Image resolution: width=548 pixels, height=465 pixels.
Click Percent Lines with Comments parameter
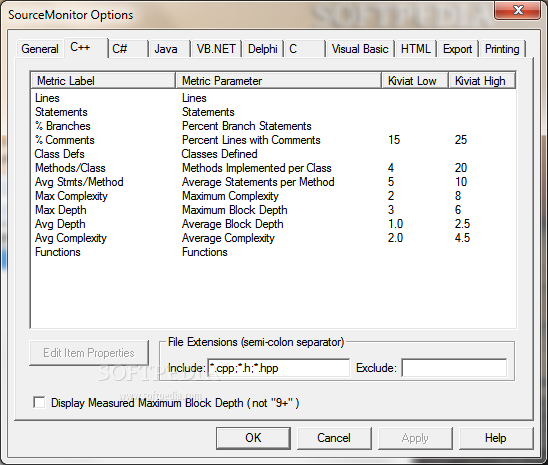click(251, 140)
